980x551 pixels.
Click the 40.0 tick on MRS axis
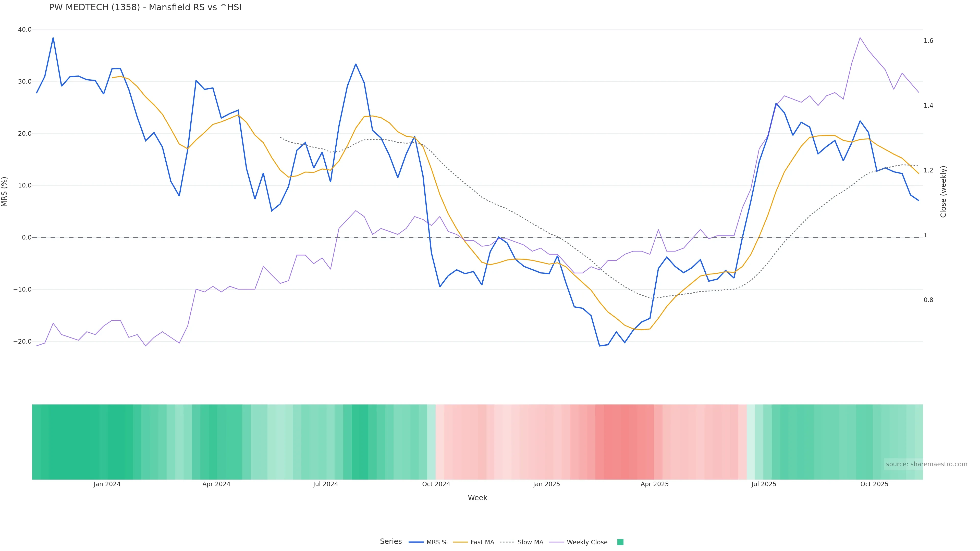(25, 29)
